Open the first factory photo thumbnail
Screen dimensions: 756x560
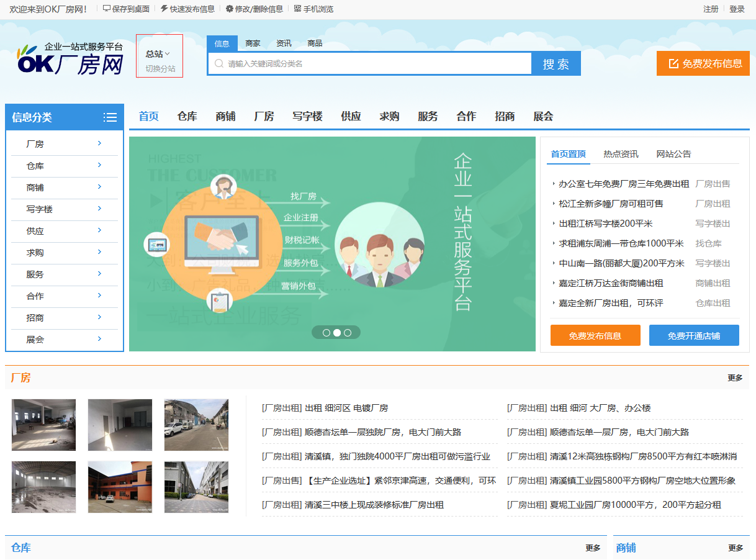[43, 425]
